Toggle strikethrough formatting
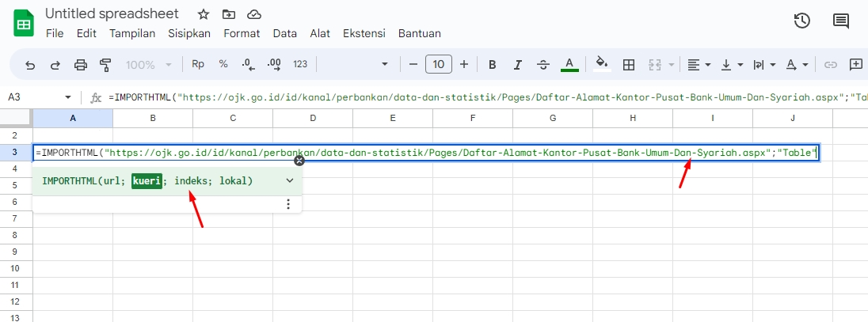Viewport: 868px width, 322px height. [543, 65]
